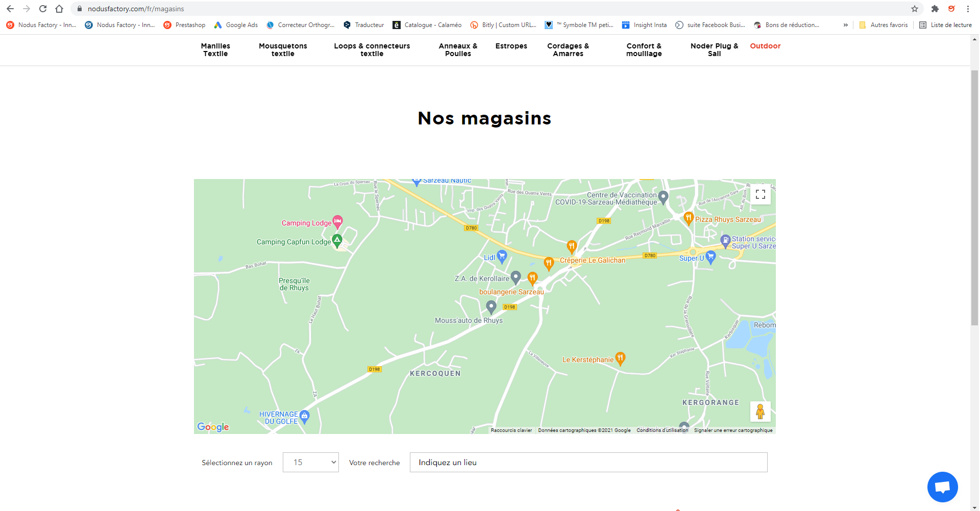Click the Mouss'auto de Rhuys location pin
Image resolution: width=980 pixels, height=511 pixels.
tap(491, 306)
